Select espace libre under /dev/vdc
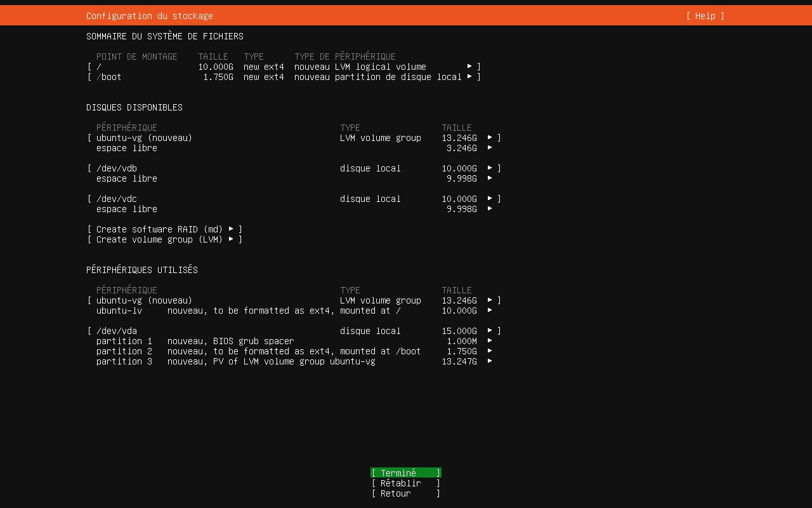The width and height of the screenshot is (812, 508). pyautogui.click(x=294, y=209)
